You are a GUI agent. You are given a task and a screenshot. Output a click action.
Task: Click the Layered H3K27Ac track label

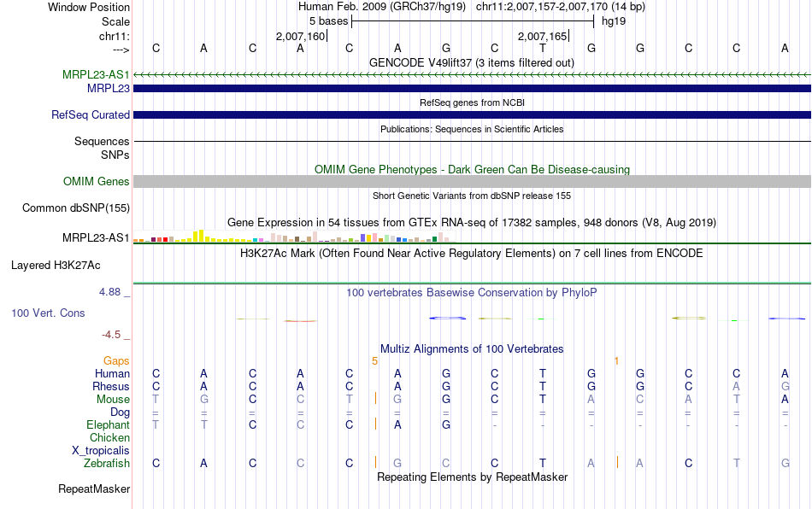click(x=56, y=266)
